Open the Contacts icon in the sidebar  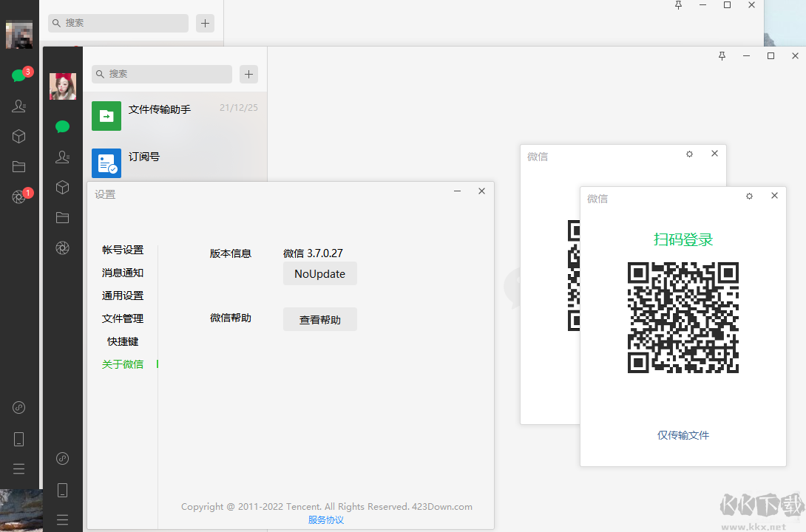(63, 156)
